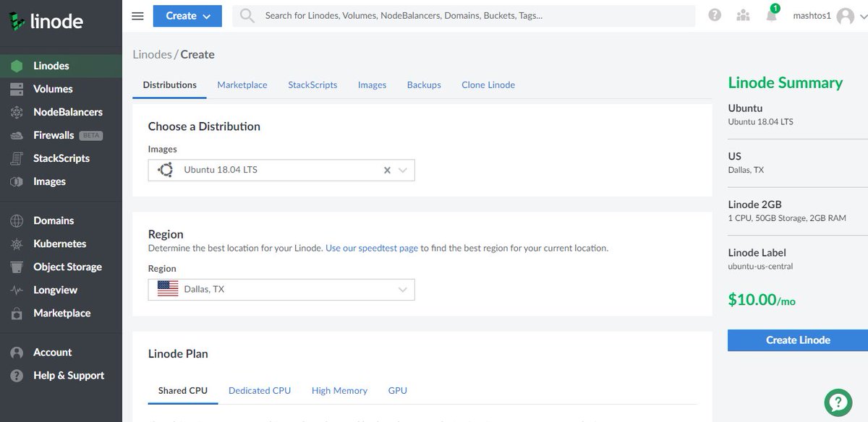Toggle the hamburger menu icon
868x422 pixels.
point(137,16)
